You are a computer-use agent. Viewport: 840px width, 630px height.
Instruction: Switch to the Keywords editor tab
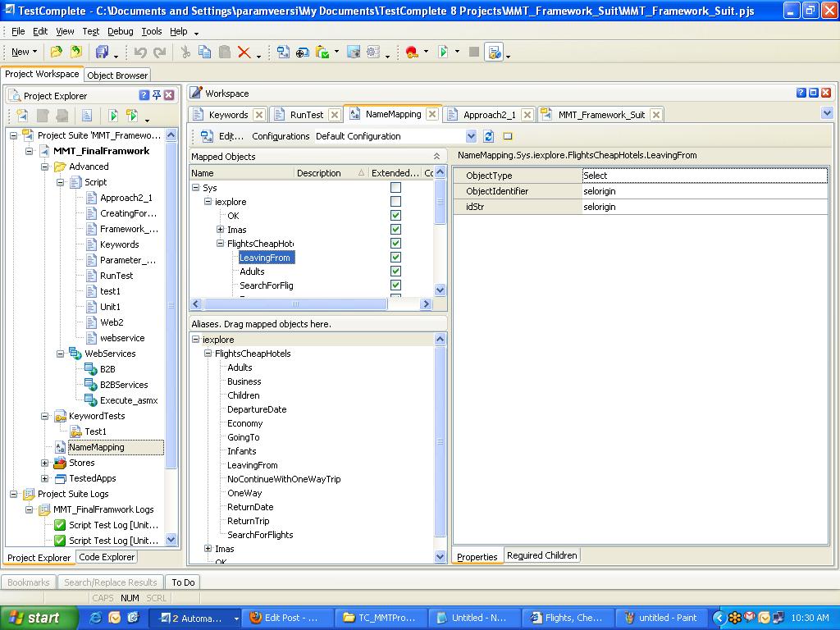pyautogui.click(x=228, y=115)
